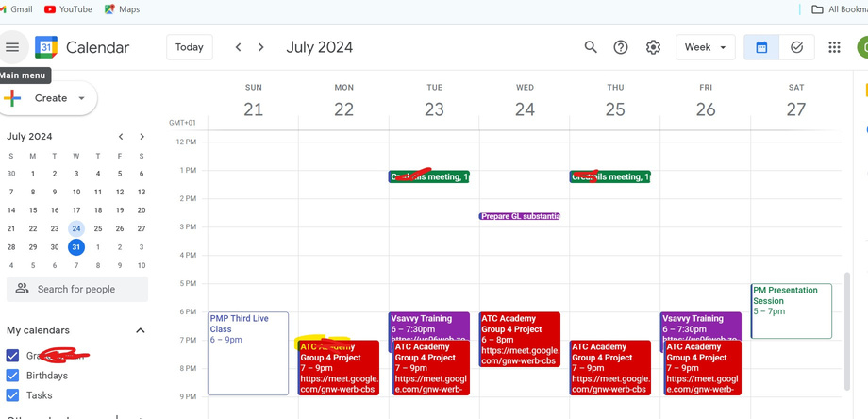Go to next week arrow
Image resolution: width=868 pixels, height=419 pixels.
(260, 47)
